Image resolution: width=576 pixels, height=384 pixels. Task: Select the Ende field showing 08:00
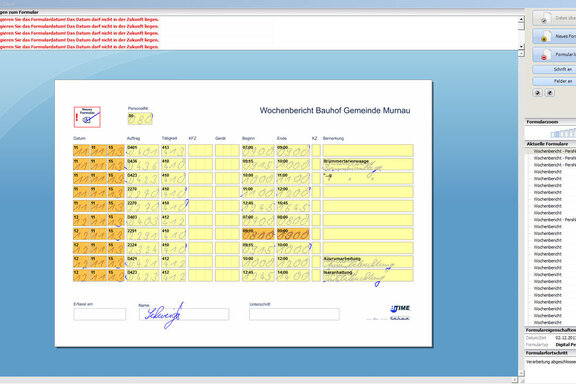pos(293,220)
